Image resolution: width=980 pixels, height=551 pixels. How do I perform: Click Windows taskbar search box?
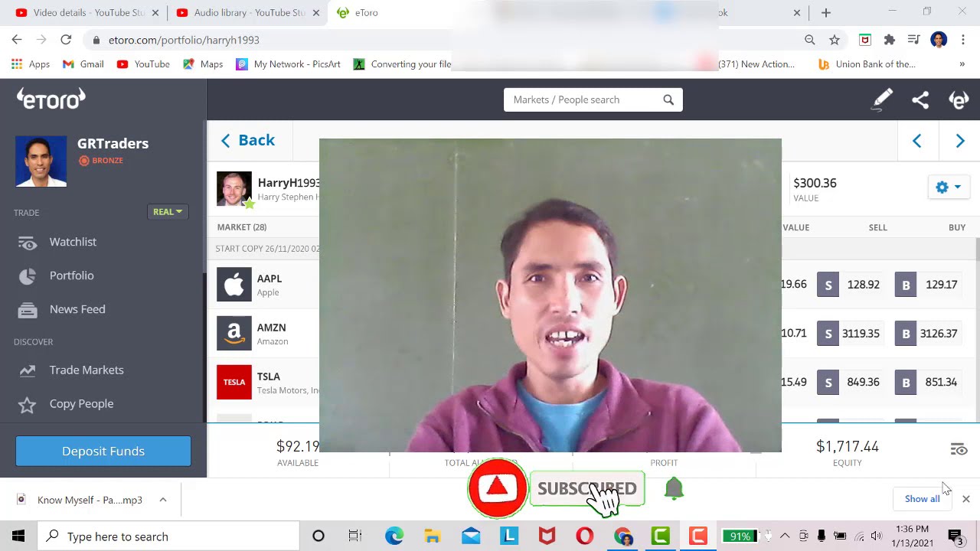(168, 536)
